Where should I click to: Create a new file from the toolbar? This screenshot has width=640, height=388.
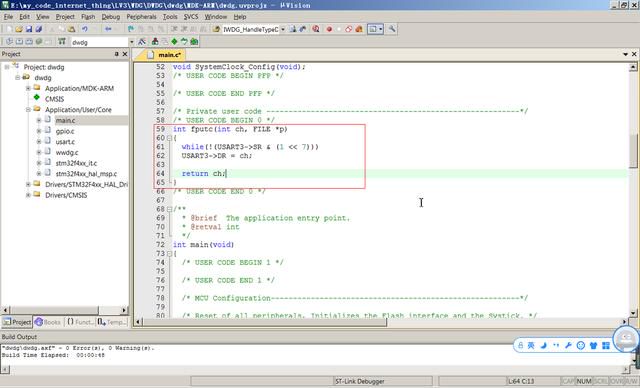(9, 29)
